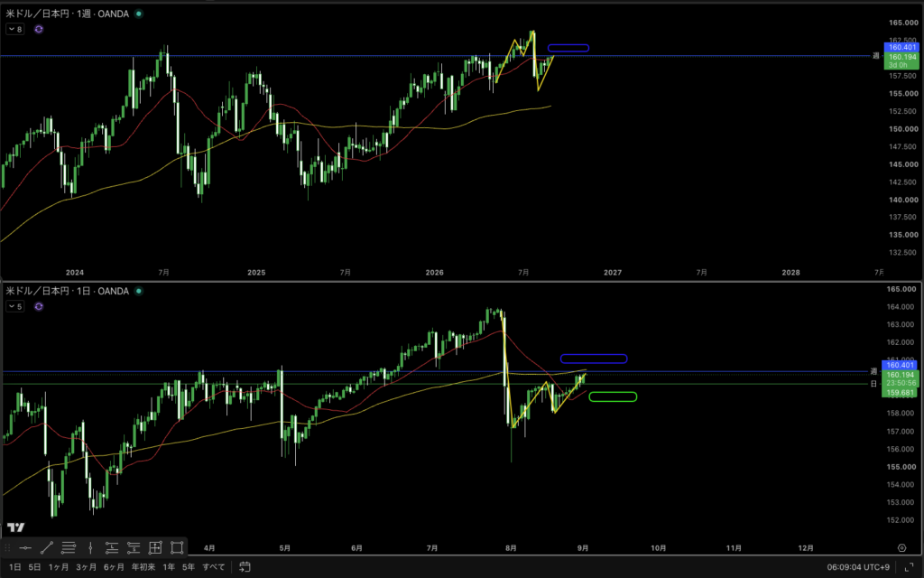Set the range to 3ヶ月
924x578 pixels.
click(86, 567)
